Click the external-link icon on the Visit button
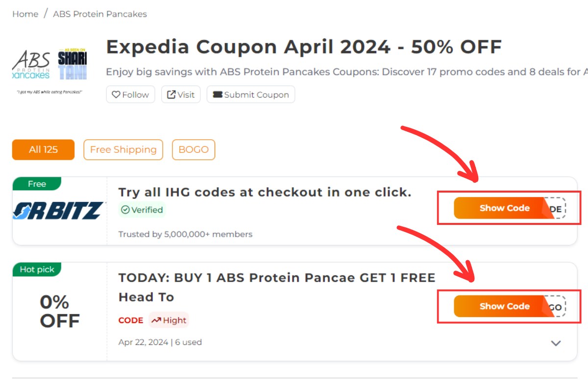 pos(171,94)
